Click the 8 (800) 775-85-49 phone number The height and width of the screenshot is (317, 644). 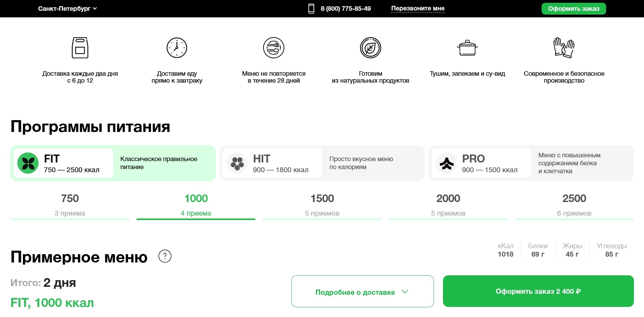coord(345,9)
